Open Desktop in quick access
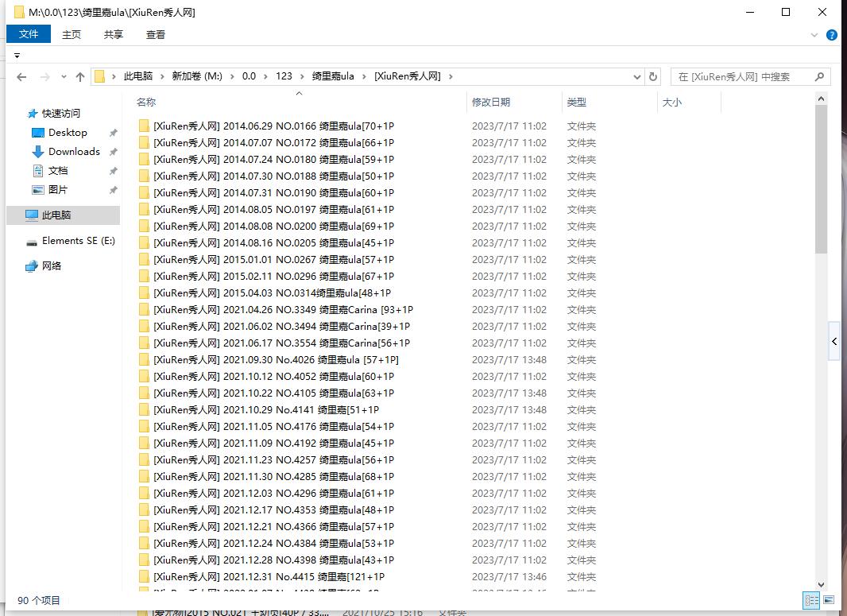The image size is (847, 616). tap(68, 133)
